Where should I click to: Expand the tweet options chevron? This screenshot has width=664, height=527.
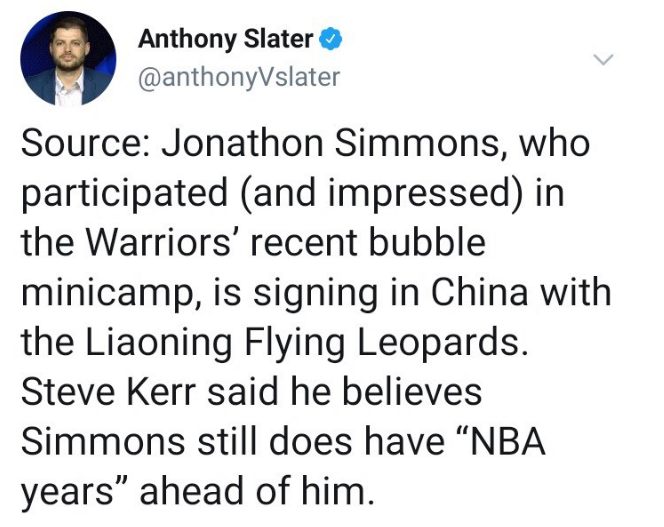[602, 61]
